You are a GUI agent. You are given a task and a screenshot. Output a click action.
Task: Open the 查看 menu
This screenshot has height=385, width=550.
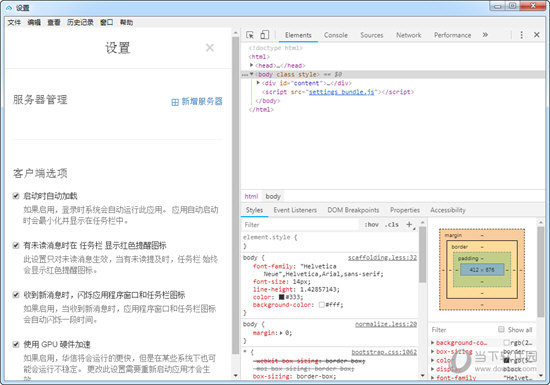[54, 22]
